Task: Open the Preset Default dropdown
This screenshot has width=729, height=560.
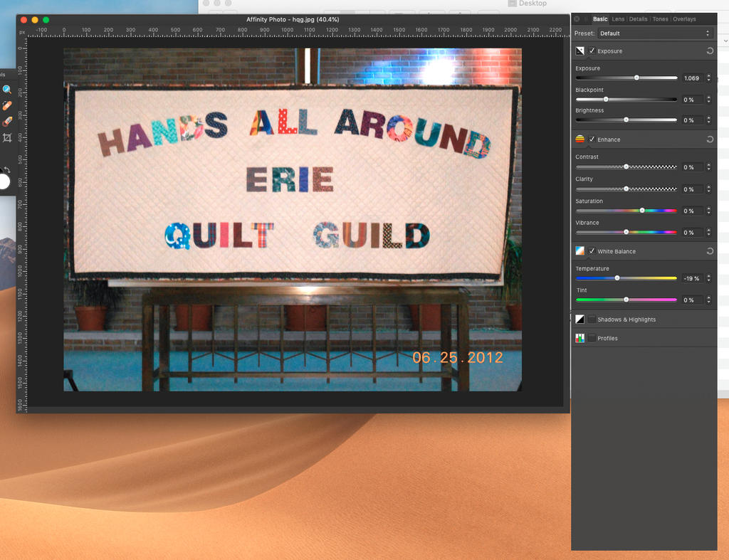Action: pyautogui.click(x=654, y=33)
